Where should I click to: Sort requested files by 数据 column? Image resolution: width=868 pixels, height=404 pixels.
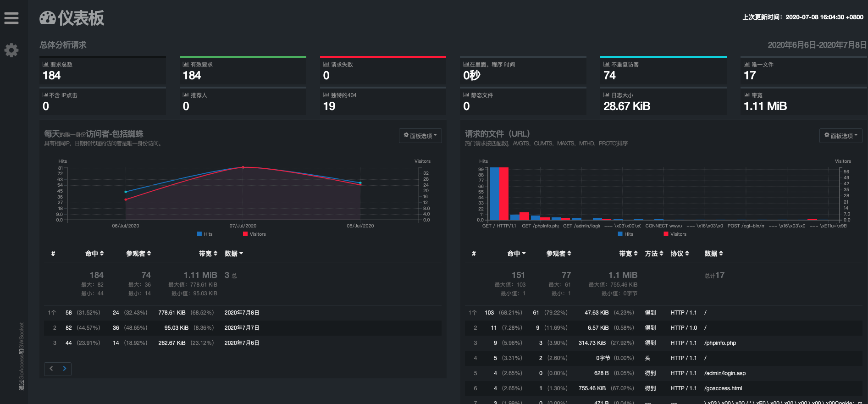[714, 254]
